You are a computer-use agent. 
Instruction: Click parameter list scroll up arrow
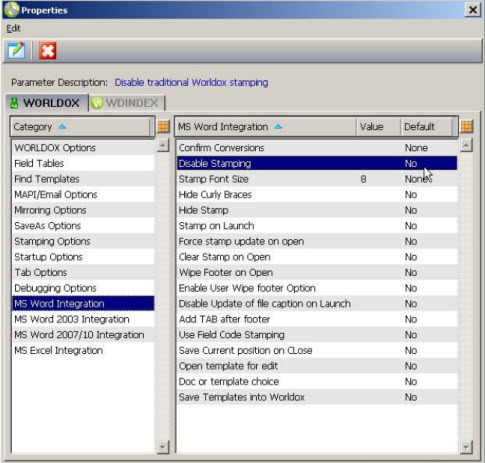tap(466, 145)
